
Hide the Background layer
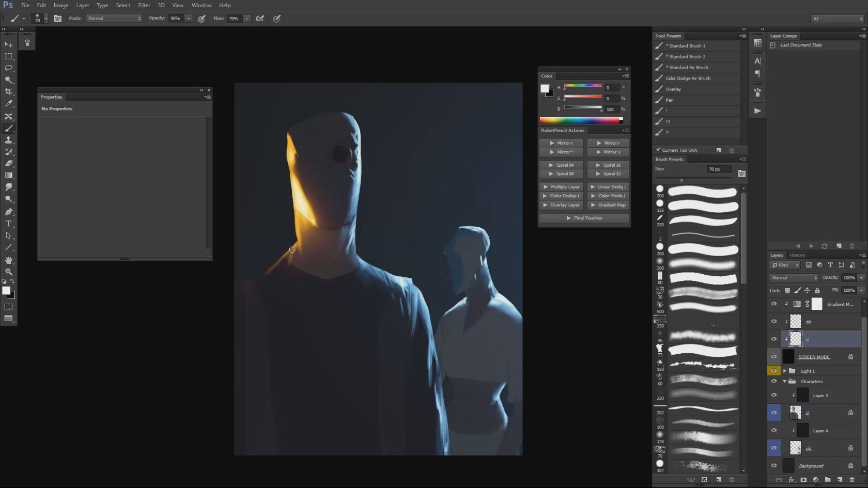click(x=773, y=465)
